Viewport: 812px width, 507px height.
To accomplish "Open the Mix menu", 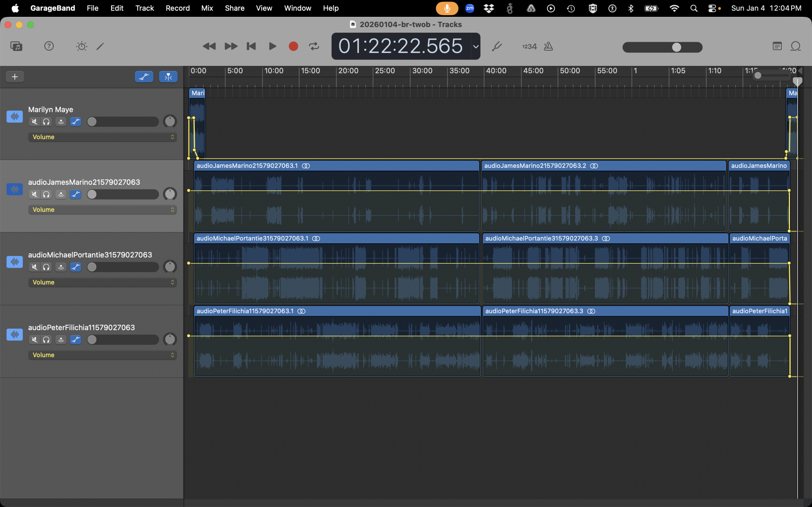I will (x=207, y=8).
